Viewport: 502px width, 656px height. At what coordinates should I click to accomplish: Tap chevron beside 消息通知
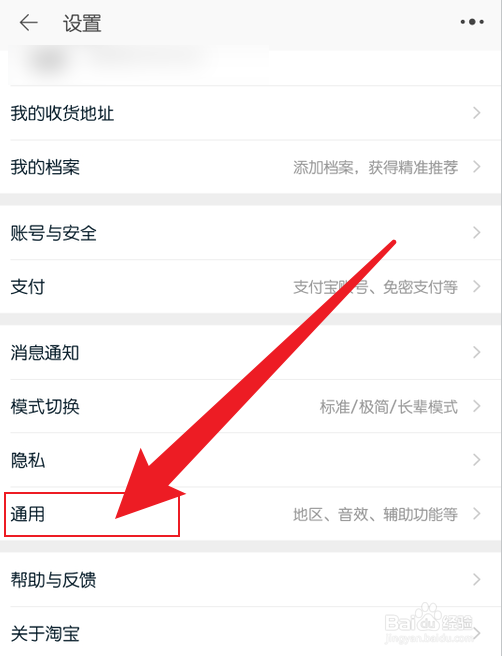[x=476, y=352]
